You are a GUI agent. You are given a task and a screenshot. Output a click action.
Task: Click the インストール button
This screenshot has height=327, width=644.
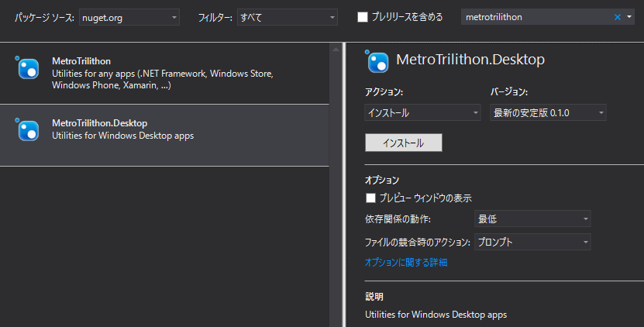coord(403,143)
